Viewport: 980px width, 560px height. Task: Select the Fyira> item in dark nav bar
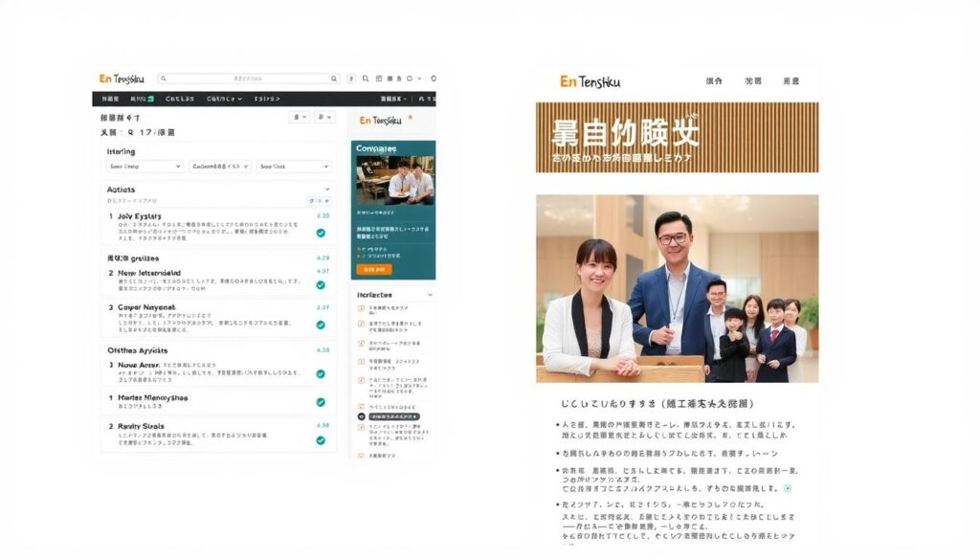[x=267, y=99]
